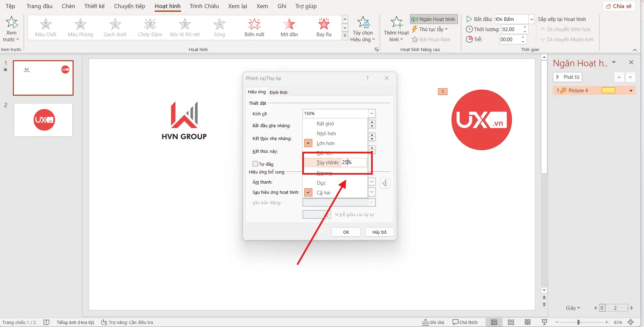This screenshot has width=644, height=327.
Task: Open the Bắt đầu start dropdown
Action: point(531,19)
